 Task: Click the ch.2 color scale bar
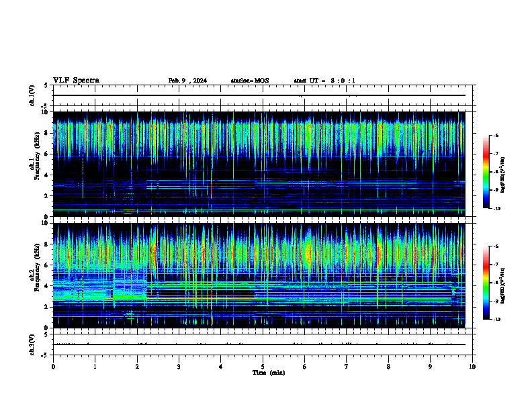pyautogui.click(x=486, y=283)
